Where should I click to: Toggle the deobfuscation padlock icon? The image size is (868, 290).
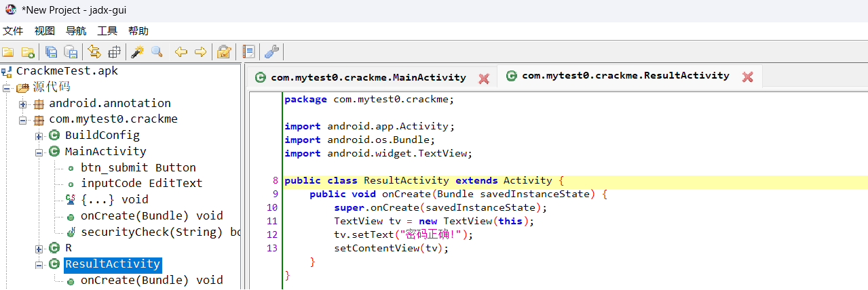coord(224,51)
